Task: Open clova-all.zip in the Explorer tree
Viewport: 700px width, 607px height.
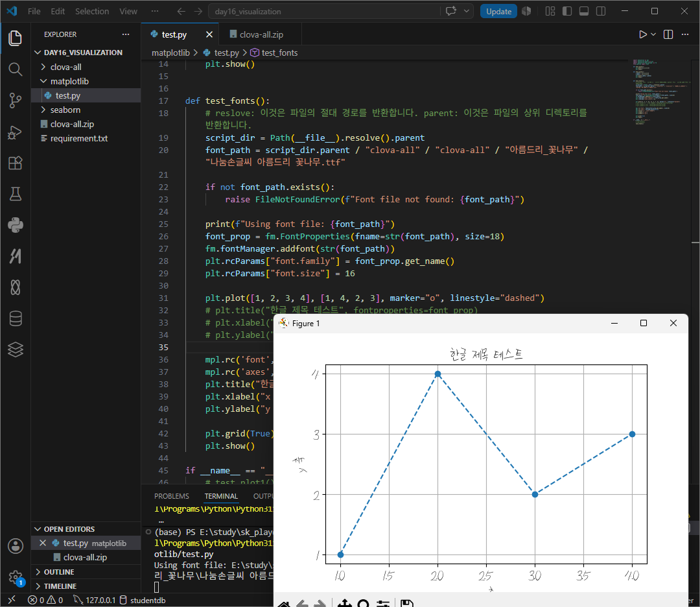Action: 86,124
